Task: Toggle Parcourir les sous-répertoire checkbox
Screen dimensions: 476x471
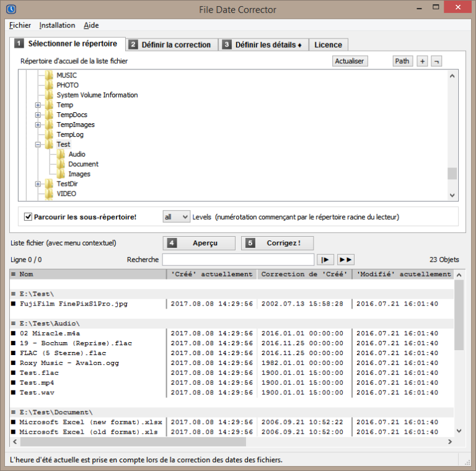Action: [28, 217]
